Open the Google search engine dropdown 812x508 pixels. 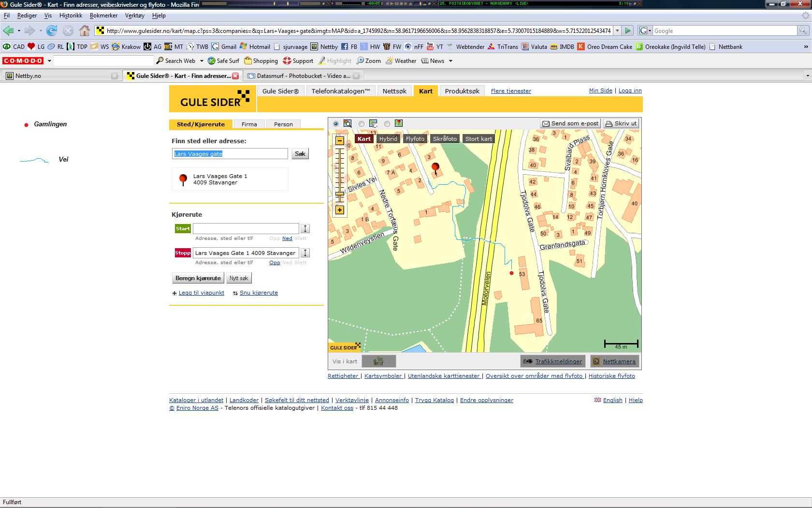[650, 30]
